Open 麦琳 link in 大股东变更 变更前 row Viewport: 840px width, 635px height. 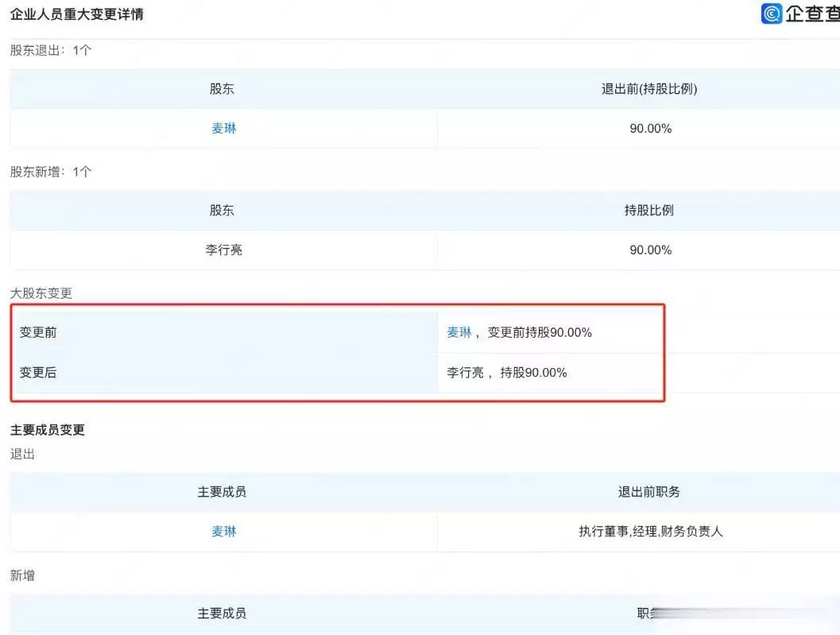click(459, 333)
